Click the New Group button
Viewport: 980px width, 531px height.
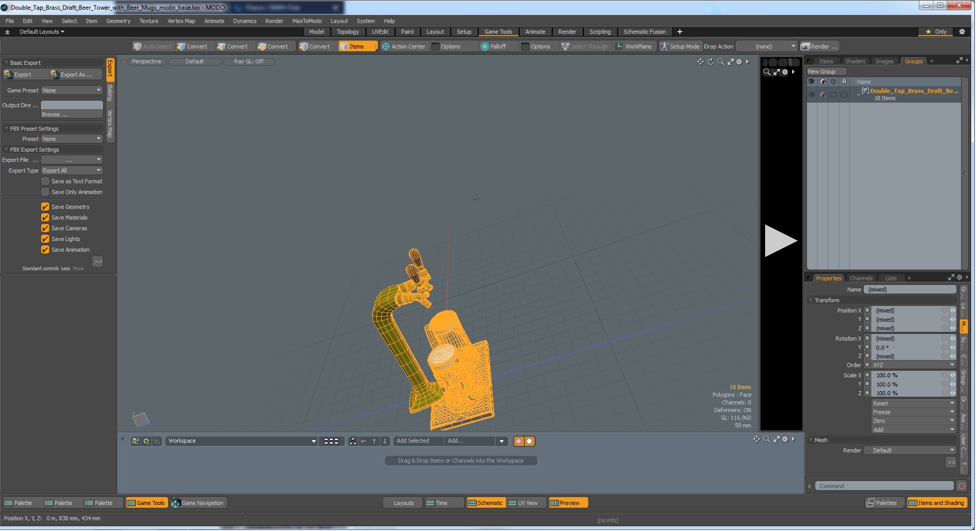click(x=826, y=71)
